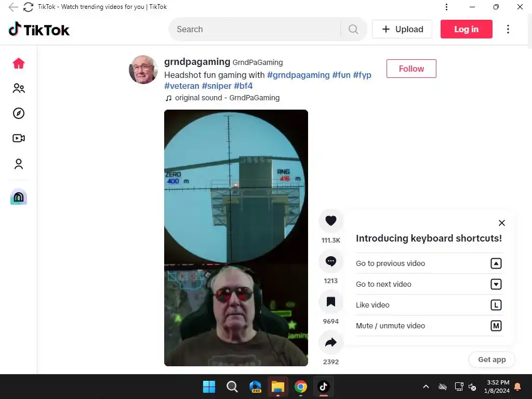Viewport: 532px width, 399px height.
Task: Click the 'Mute / unmute video' text
Action: [x=390, y=326]
